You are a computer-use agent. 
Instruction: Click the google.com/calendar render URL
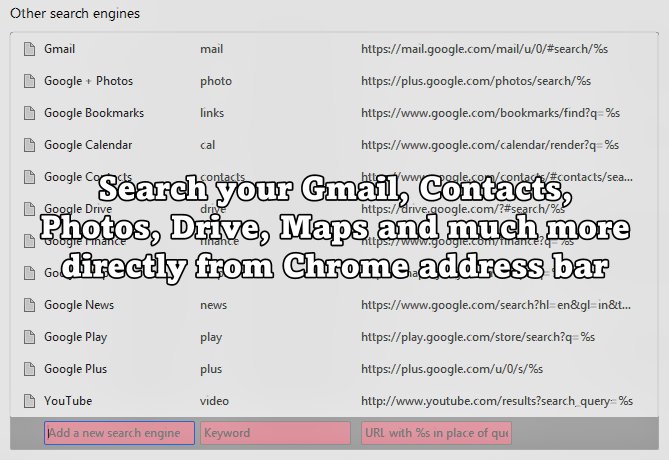pyautogui.click(x=490, y=145)
